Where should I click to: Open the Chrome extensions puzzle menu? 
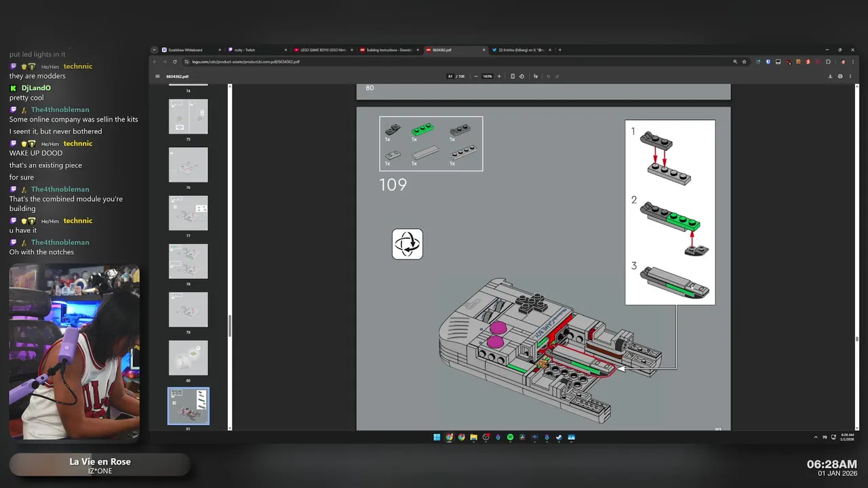[828, 62]
